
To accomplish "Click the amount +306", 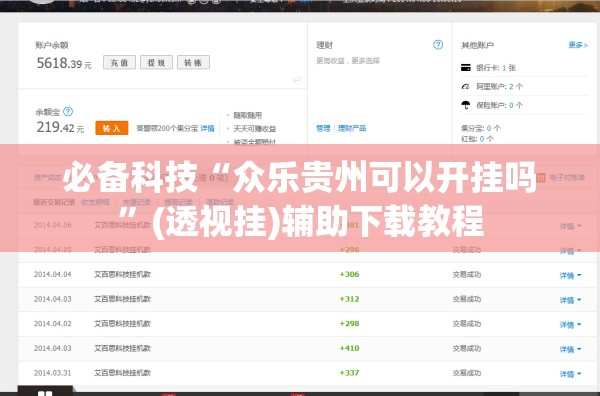I will pyautogui.click(x=349, y=274).
